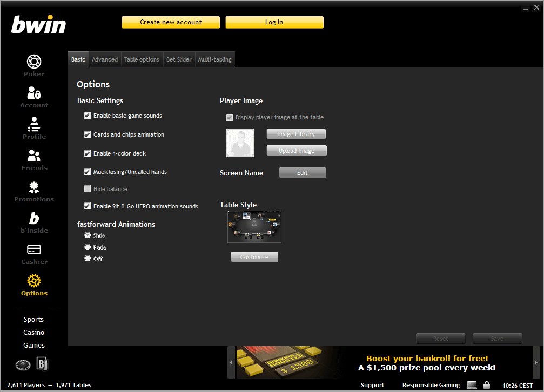Click the 2,611 Players count text

(26, 385)
